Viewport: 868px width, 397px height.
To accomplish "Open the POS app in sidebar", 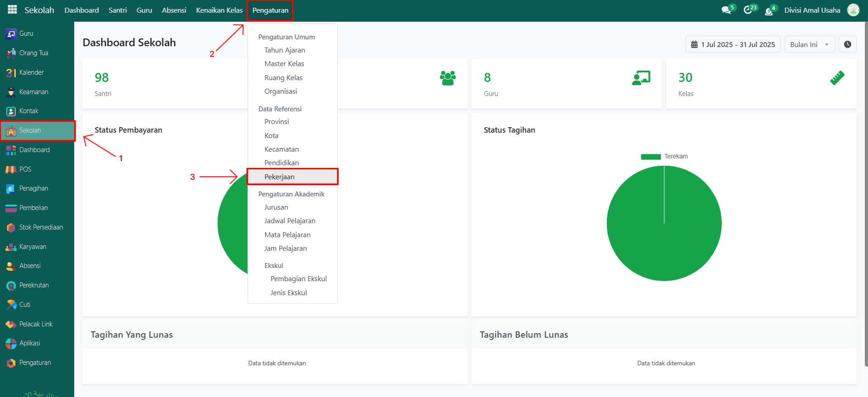I will click(x=25, y=169).
